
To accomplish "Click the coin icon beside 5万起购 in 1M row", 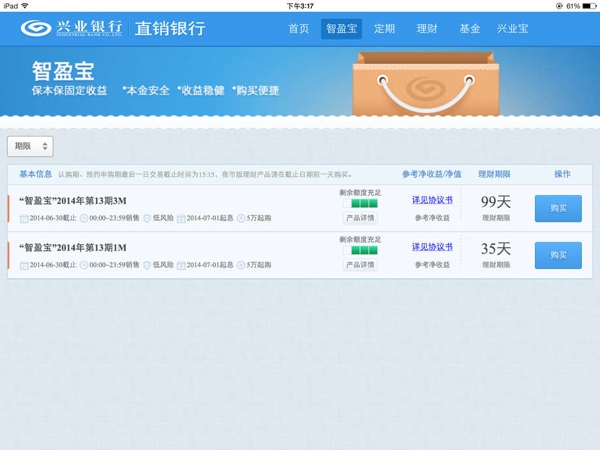I will (x=241, y=265).
